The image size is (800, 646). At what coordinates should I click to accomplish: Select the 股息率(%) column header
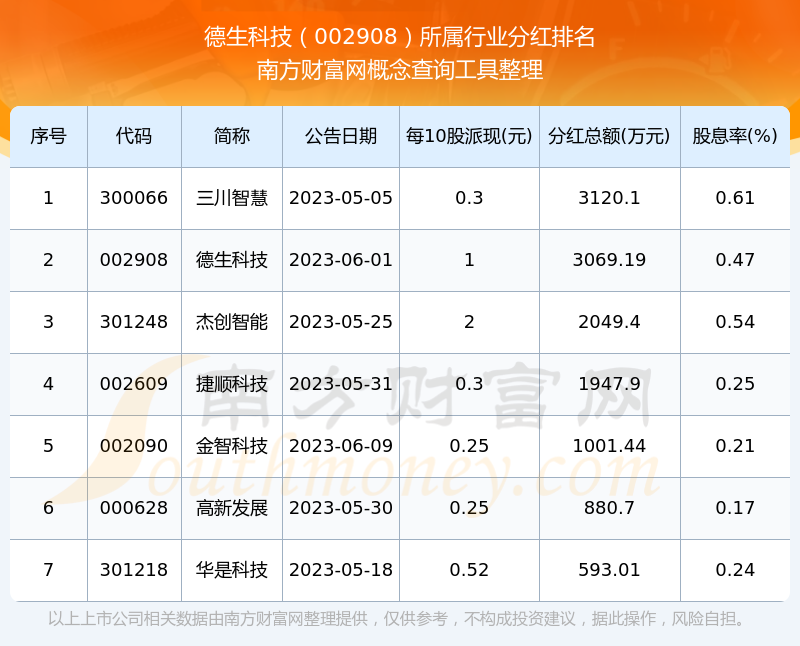coord(735,136)
